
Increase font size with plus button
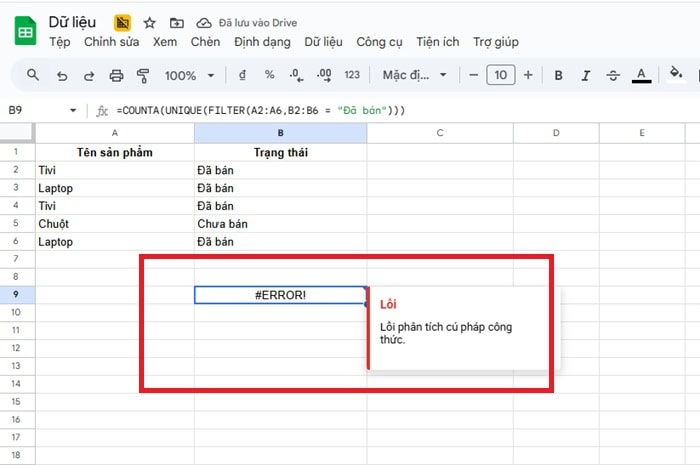coord(528,75)
